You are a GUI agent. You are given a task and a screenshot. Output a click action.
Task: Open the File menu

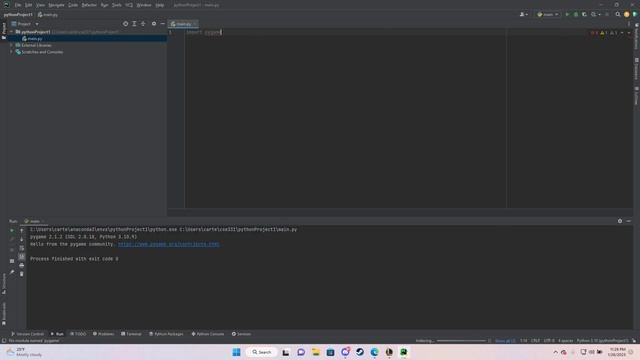click(x=18, y=5)
